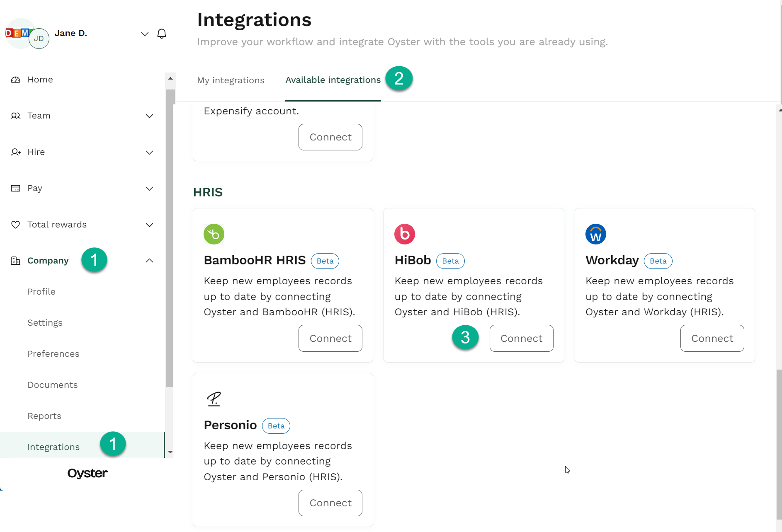Expand the Pay menu section
782x532 pixels.
click(150, 189)
